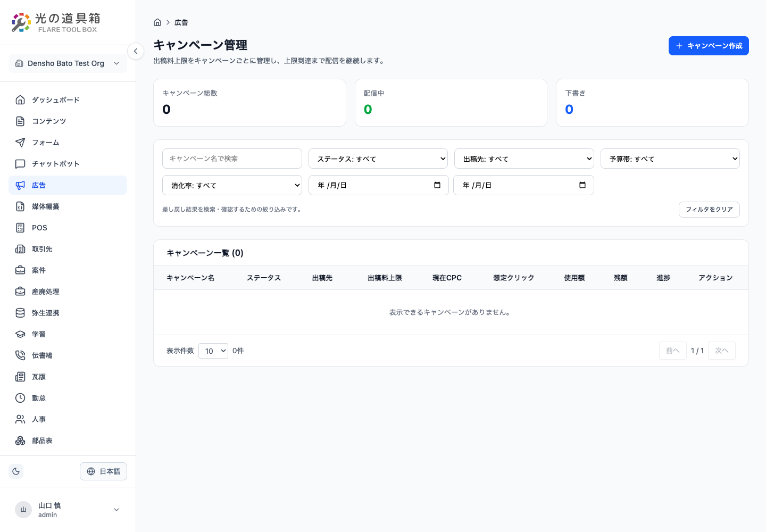Expand the 山口 慎 admin user menu

tap(68, 510)
